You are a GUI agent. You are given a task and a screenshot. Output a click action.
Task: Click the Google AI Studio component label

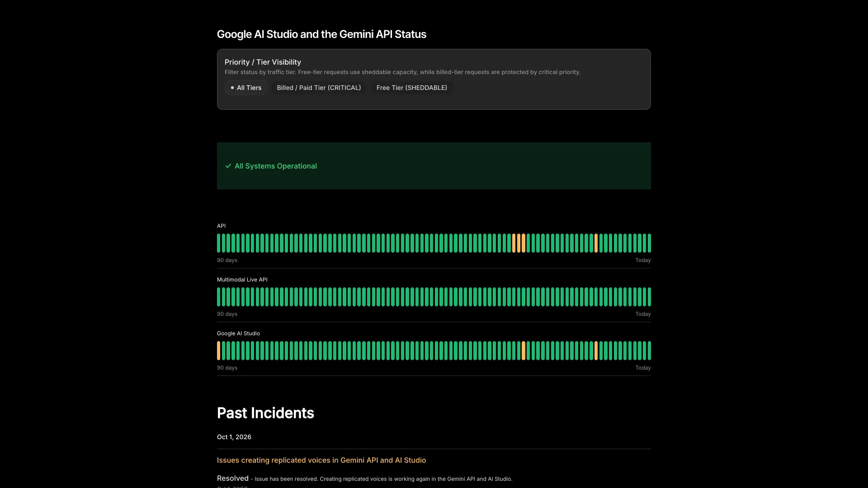tap(238, 333)
